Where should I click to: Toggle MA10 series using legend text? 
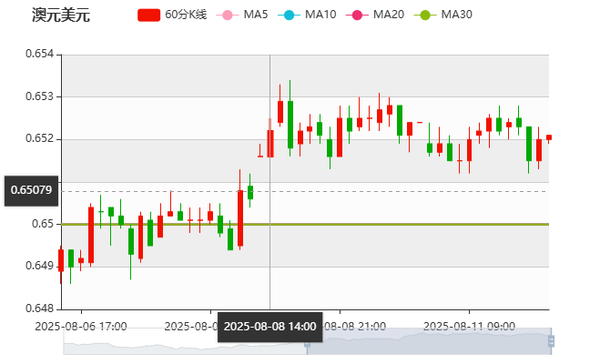click(x=320, y=15)
